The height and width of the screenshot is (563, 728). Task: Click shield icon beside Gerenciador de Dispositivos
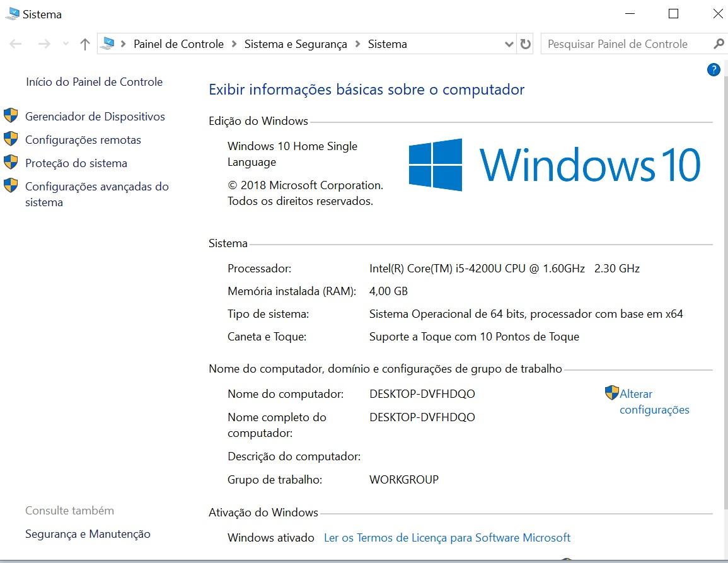pyautogui.click(x=11, y=115)
